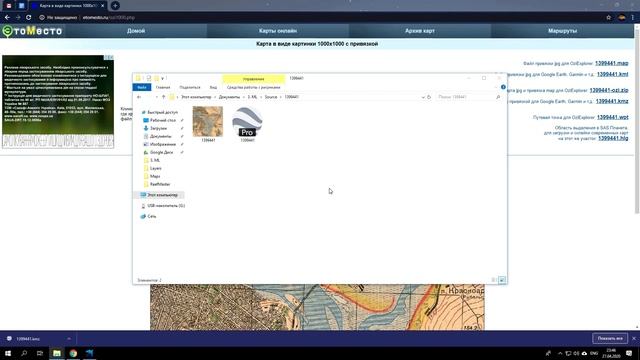Open Карты онлайн in the site menu
This screenshot has height=360, width=640.
pyautogui.click(x=278, y=31)
